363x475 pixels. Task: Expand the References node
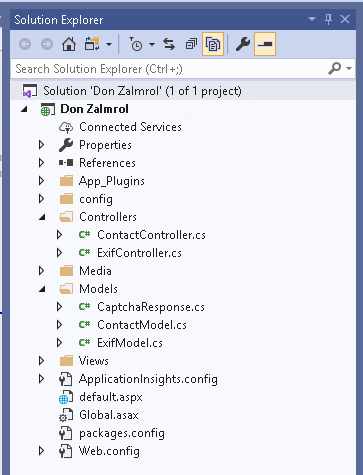[42, 163]
